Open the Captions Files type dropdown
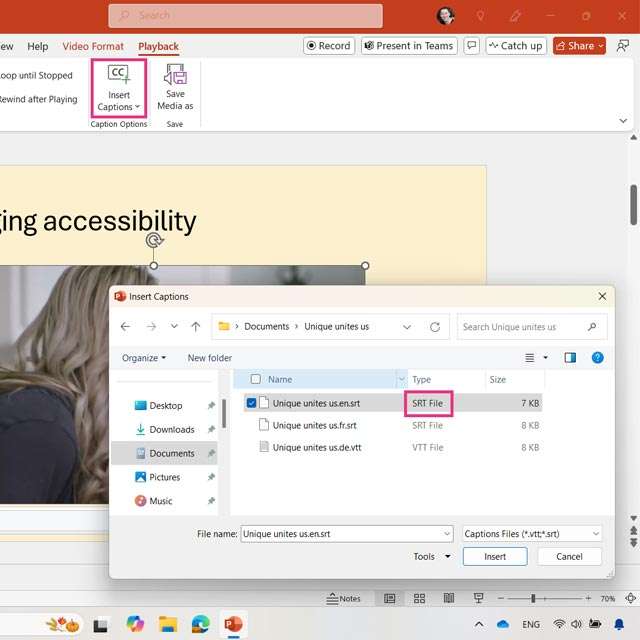 [x=532, y=534]
